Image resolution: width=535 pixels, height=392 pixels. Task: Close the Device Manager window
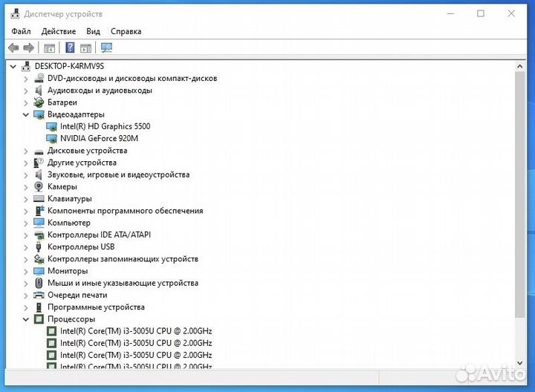tap(511, 13)
